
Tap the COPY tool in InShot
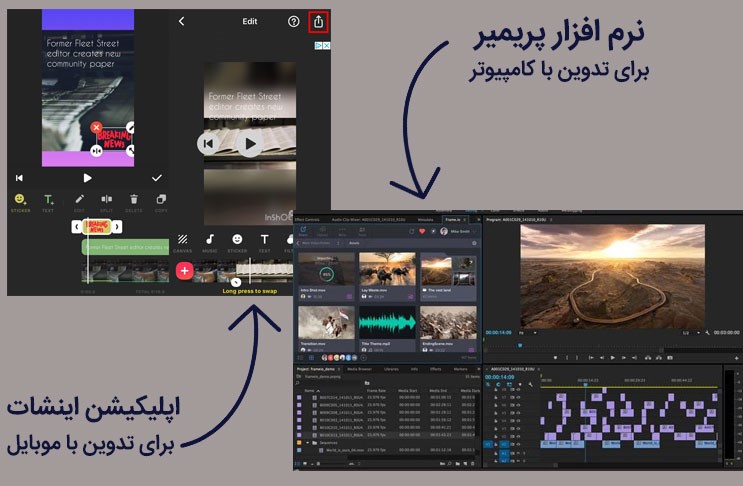click(x=161, y=203)
